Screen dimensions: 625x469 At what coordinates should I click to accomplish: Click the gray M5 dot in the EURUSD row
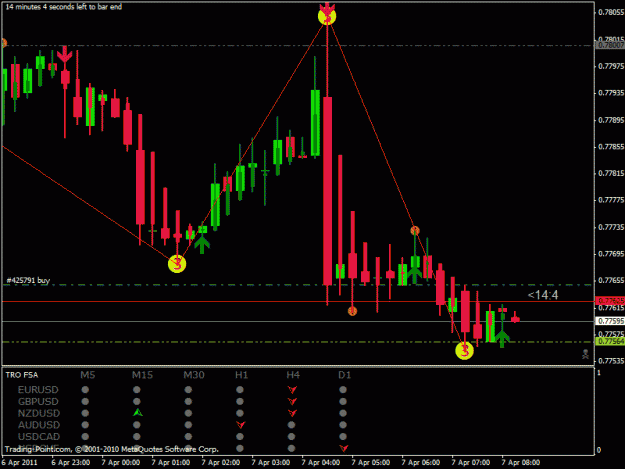[x=85, y=389]
